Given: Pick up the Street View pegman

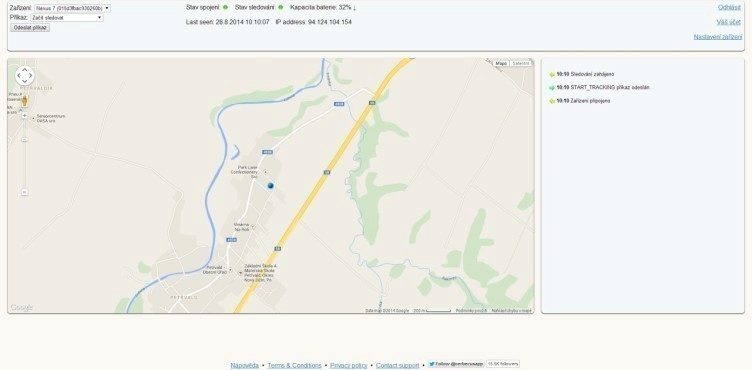Looking at the screenshot, I should point(24,101).
